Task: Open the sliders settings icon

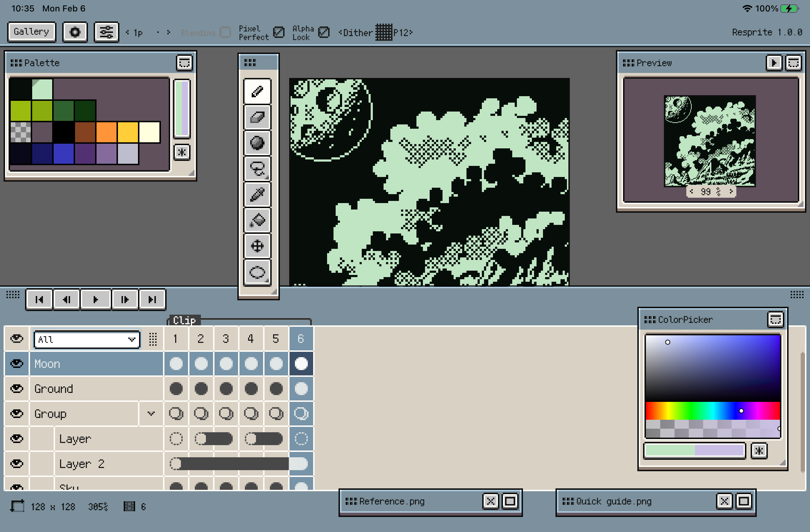Action: 106,32
